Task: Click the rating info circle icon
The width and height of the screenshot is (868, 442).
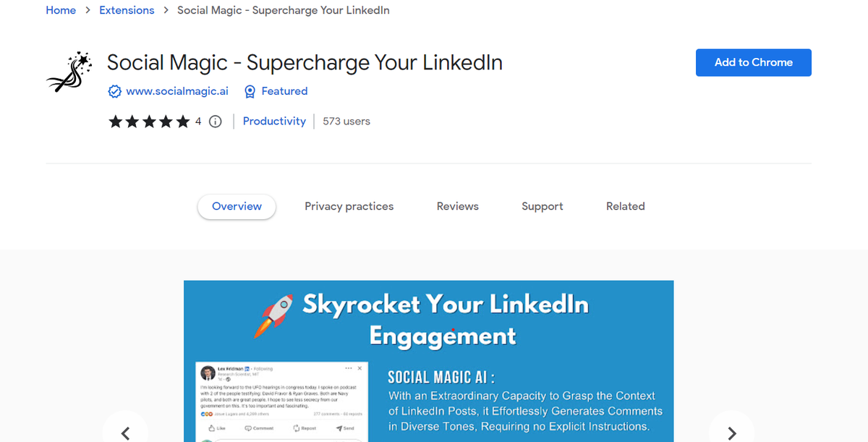Action: click(215, 122)
